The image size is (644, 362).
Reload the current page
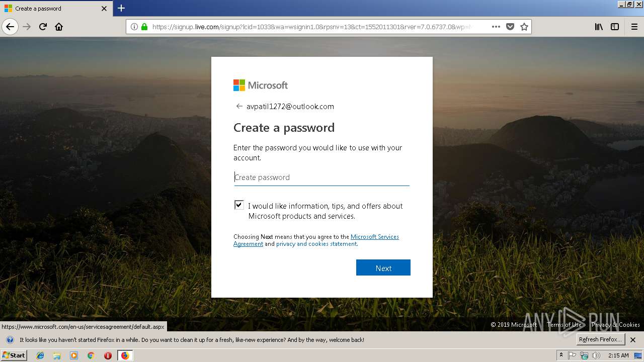point(43,27)
